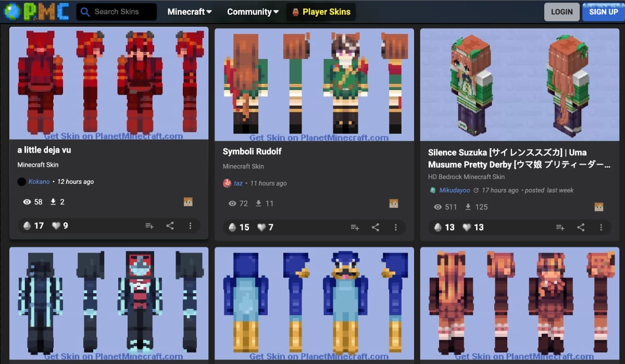Add 'a little deja vu' to a collection
This screenshot has height=364, width=625.
149,225
